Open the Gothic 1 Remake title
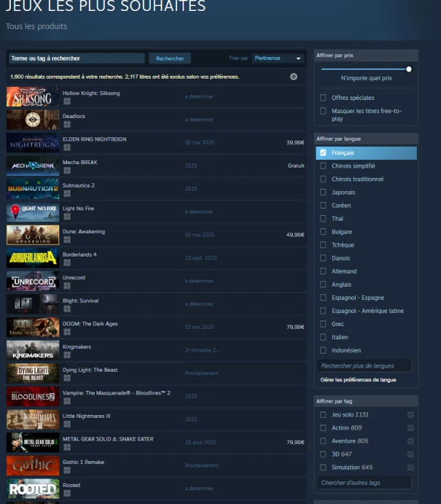This screenshot has width=441, height=504. coord(83,462)
